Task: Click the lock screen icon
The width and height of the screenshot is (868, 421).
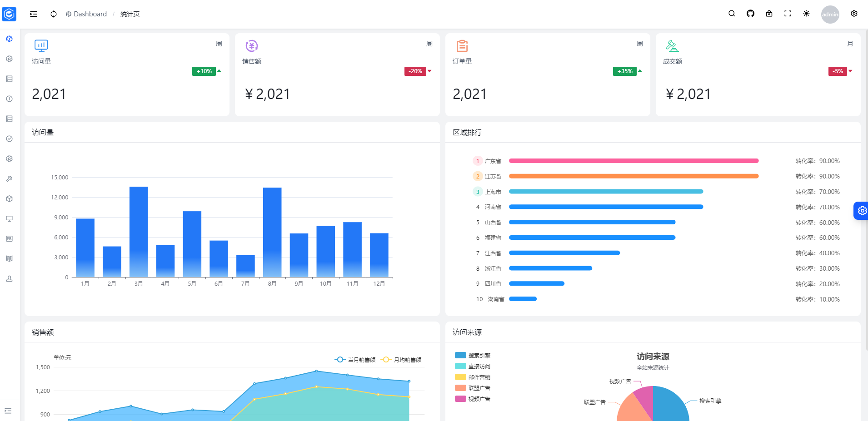Action: (769, 14)
